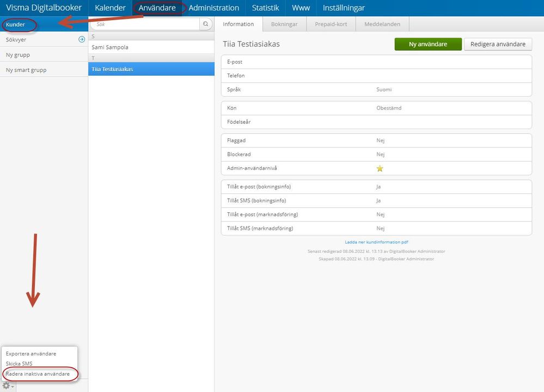Click the search magnifier icon
Screen dimensions: 544x392
pyautogui.click(x=205, y=24)
